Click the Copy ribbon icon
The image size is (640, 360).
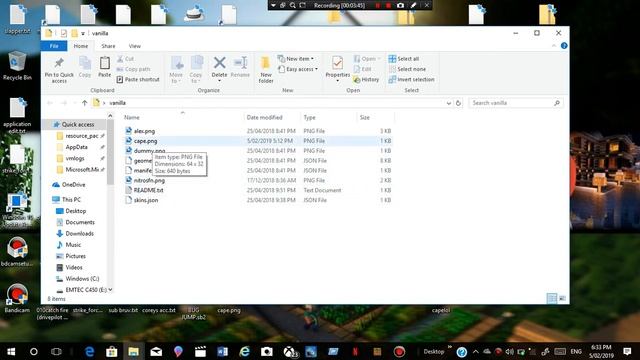(85, 67)
